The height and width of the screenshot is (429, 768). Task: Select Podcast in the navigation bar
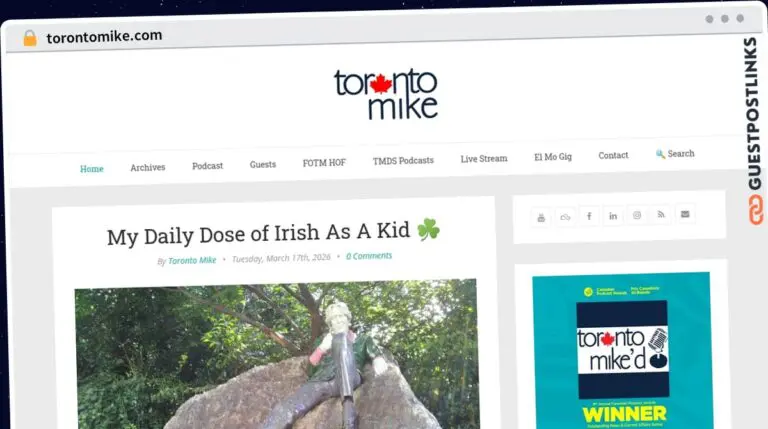pos(207,165)
